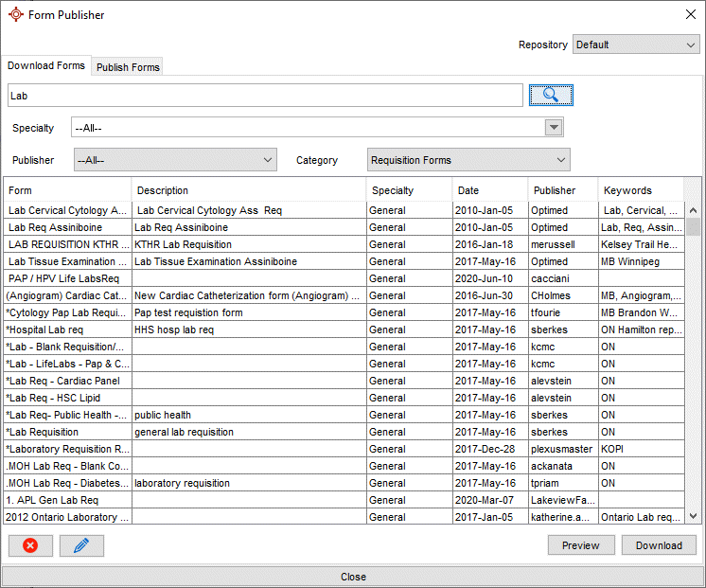
Task: Select the *Lab Req- Public Health row
Action: [344, 415]
